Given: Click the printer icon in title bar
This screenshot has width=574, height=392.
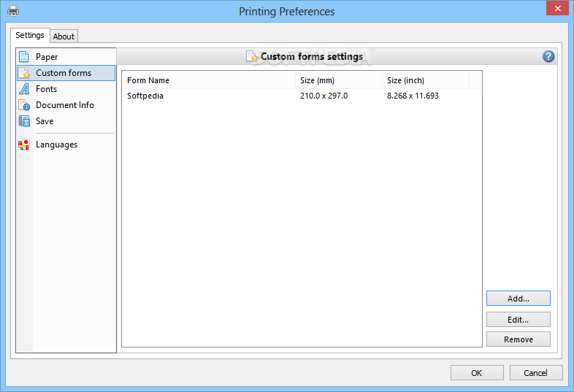Looking at the screenshot, I should (x=13, y=11).
